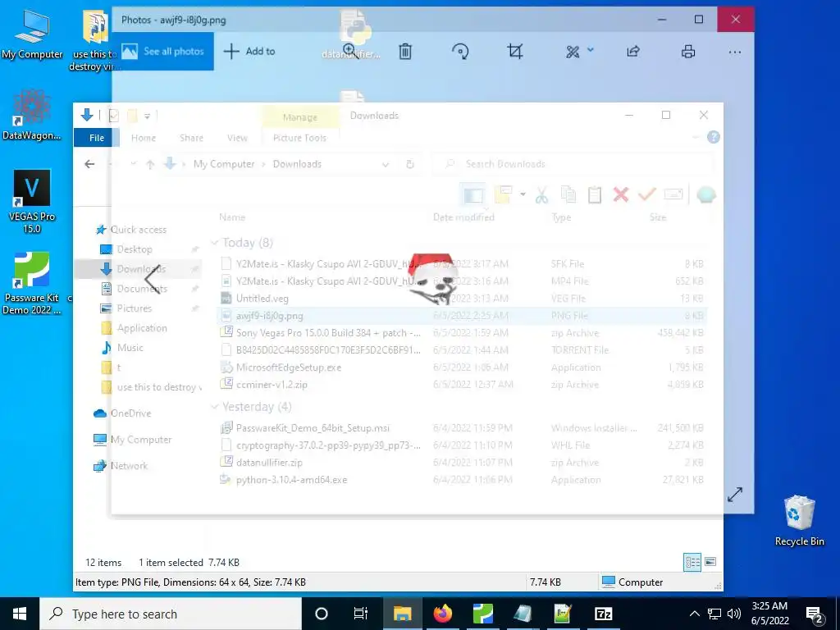Open the Edit & Create dropdown arrow in Photos

(591, 50)
